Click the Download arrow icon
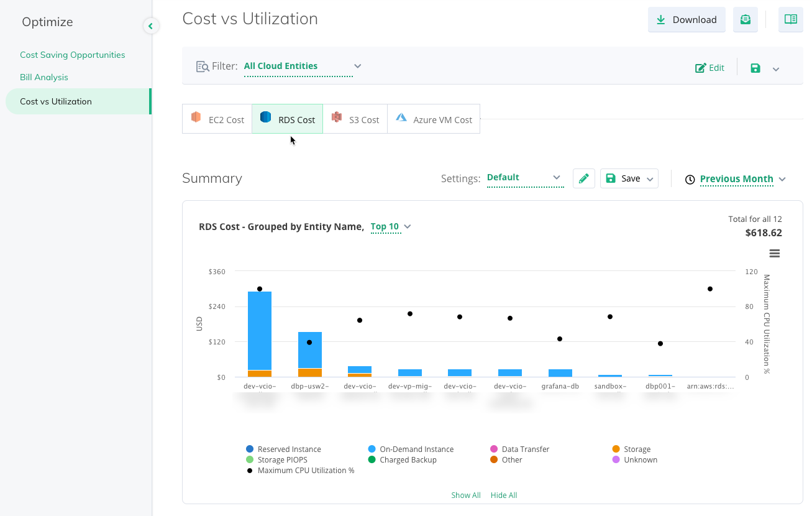812x516 pixels. (661, 20)
